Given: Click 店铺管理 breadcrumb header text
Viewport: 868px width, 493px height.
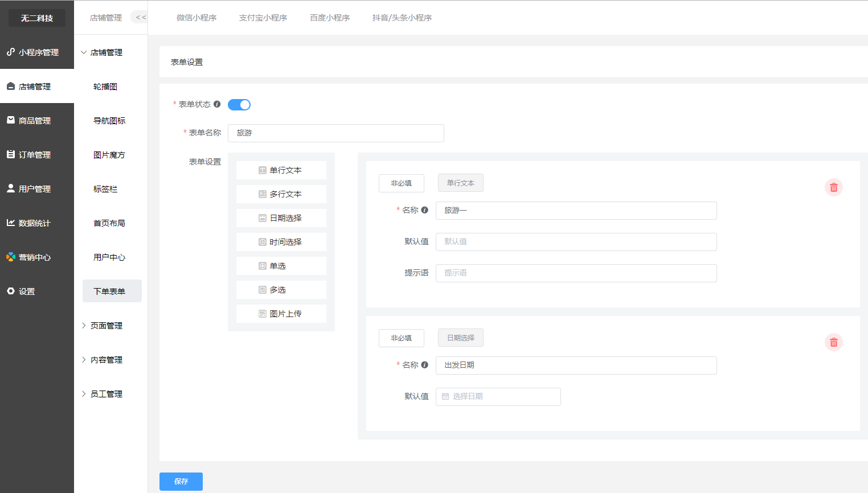Looking at the screenshot, I should tap(106, 18).
